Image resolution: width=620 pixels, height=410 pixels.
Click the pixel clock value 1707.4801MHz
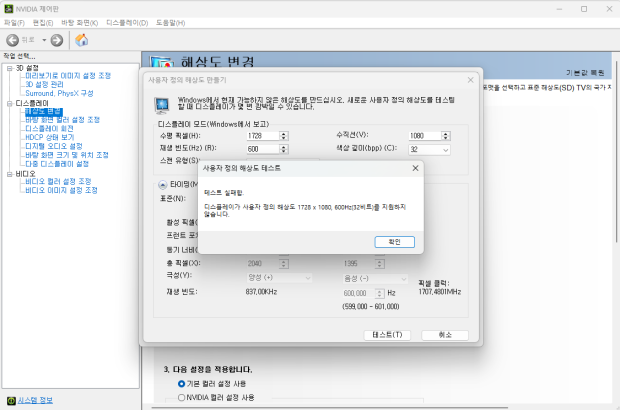point(440,292)
